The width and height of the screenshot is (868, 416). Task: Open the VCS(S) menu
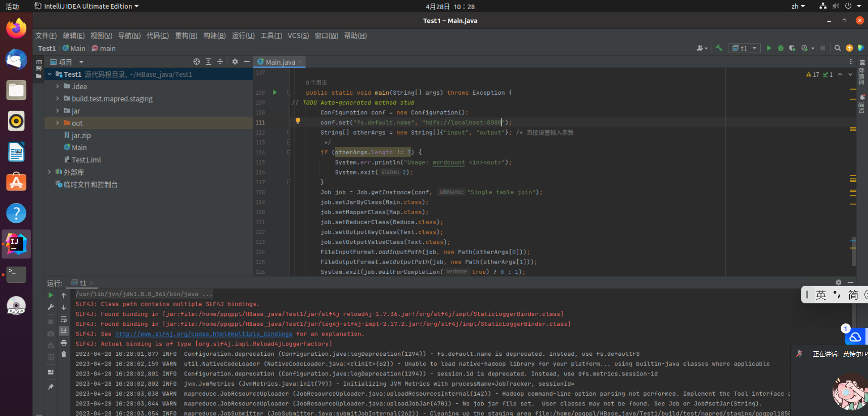[x=298, y=35]
